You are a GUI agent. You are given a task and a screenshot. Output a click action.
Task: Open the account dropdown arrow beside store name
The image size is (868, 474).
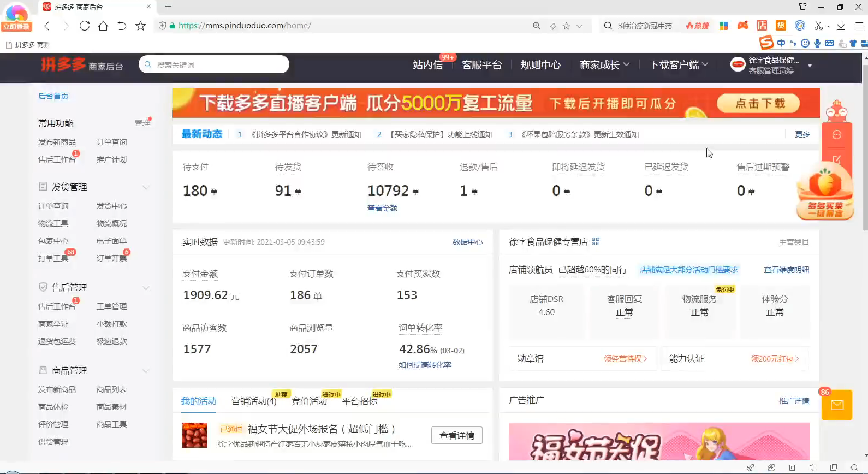point(810,66)
